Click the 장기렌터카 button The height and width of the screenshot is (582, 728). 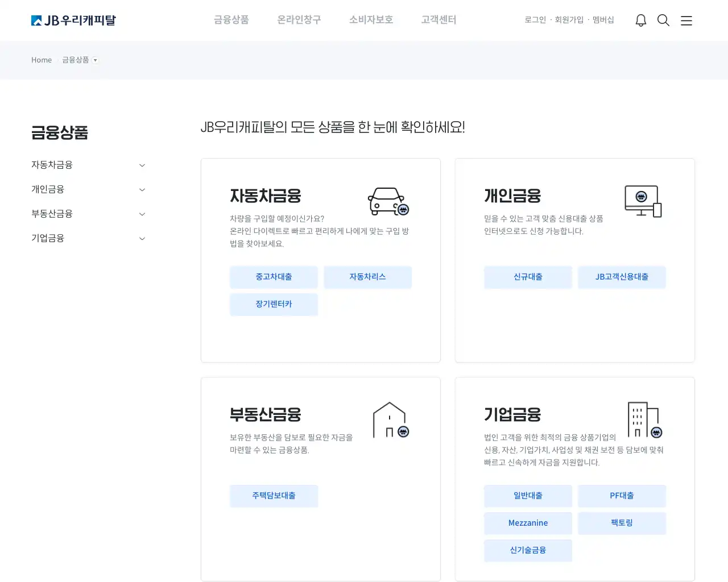tap(274, 304)
